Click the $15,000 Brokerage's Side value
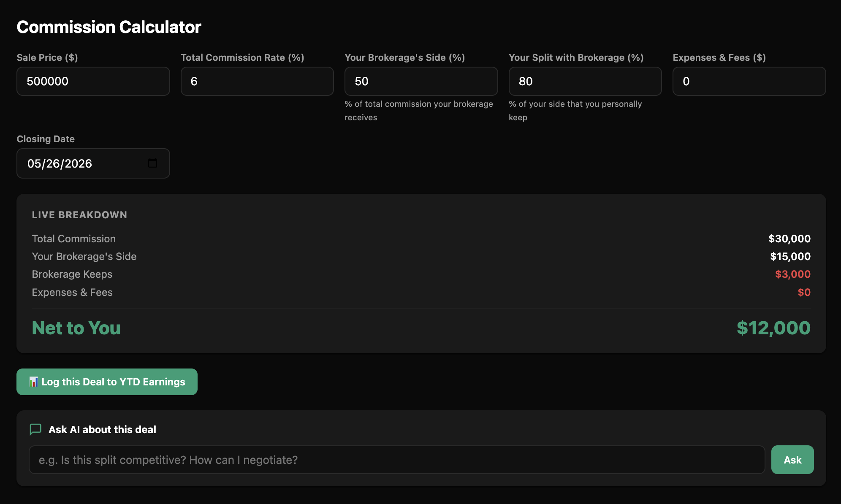Image resolution: width=841 pixels, height=504 pixels. point(790,256)
